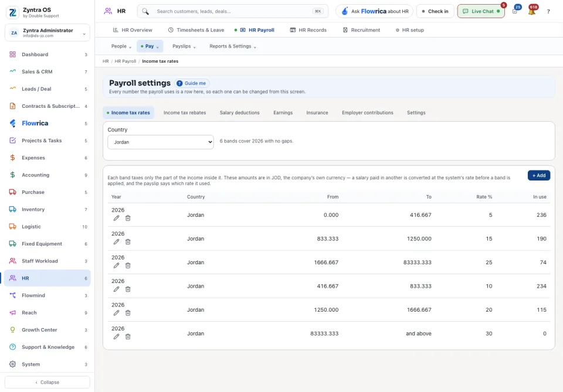563x392 pixels.
Task: Expand the Pay submenu
Action: (x=150, y=46)
